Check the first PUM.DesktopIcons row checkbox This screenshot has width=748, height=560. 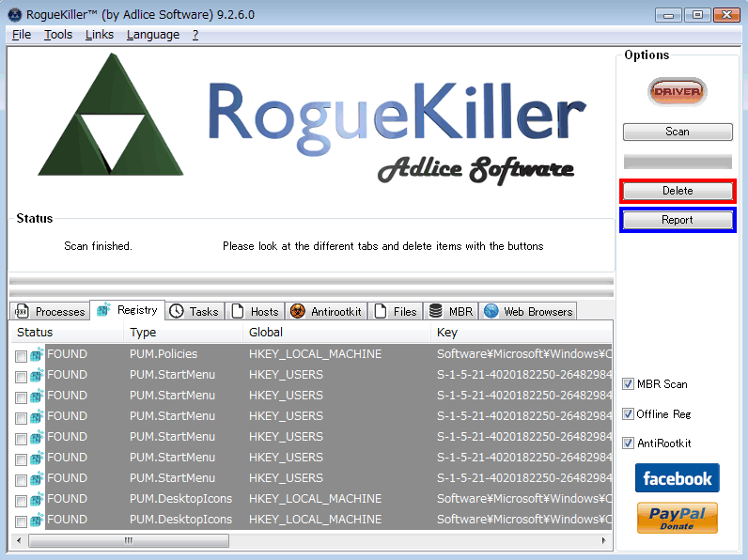click(21, 501)
